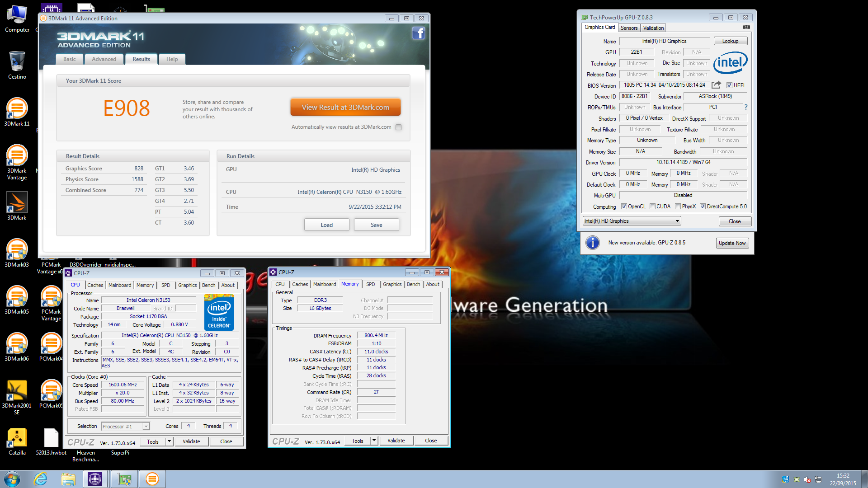Toggle the PhysX checkbox
The image size is (868, 488).
(678, 206)
